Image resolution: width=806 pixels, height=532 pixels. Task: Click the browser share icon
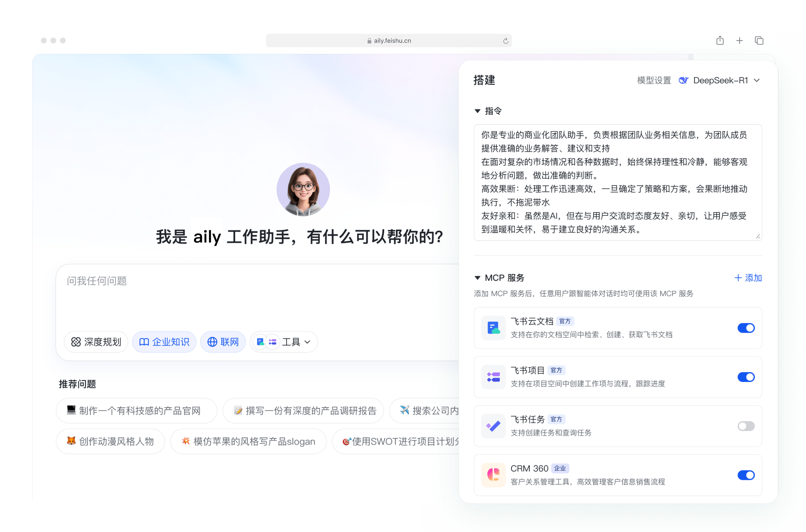(x=720, y=41)
